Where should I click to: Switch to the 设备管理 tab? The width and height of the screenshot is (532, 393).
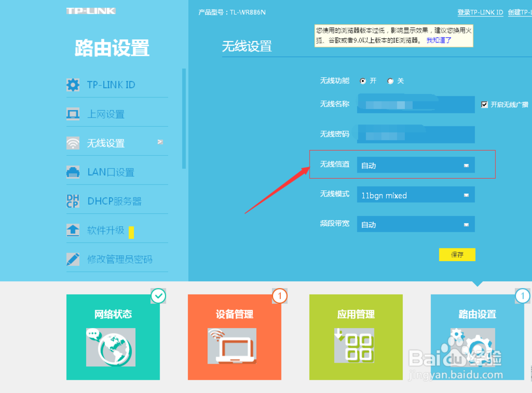pyautogui.click(x=234, y=338)
